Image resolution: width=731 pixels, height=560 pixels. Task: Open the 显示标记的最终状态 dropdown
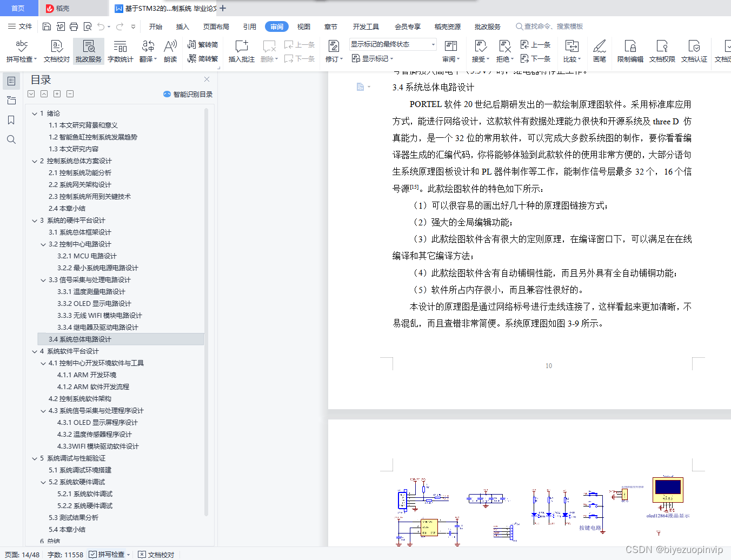click(x=393, y=44)
